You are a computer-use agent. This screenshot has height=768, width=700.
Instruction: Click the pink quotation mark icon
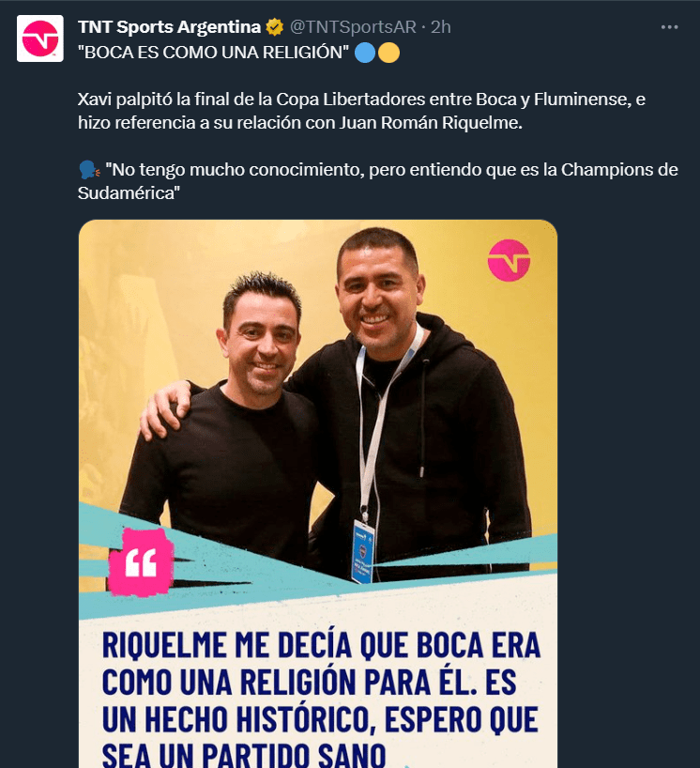[x=141, y=562]
